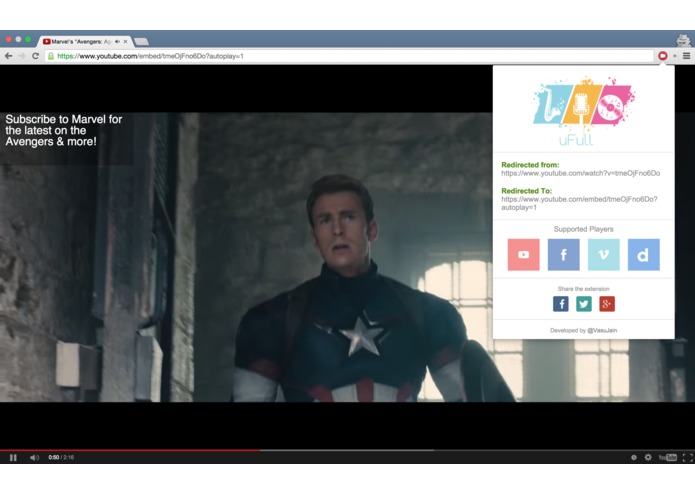
Task: Click the uFull extension icon in toolbar
Action: pos(663,56)
